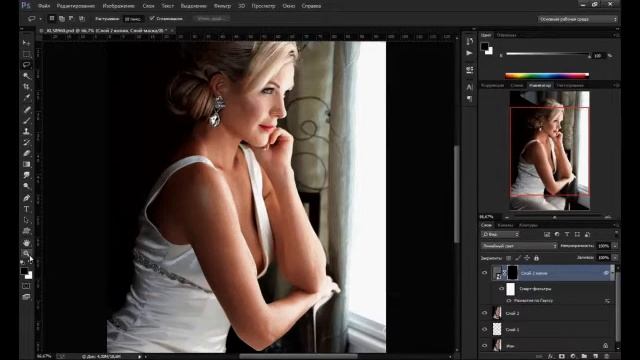
Task: Open the Фильтр menu
Action: (222, 6)
